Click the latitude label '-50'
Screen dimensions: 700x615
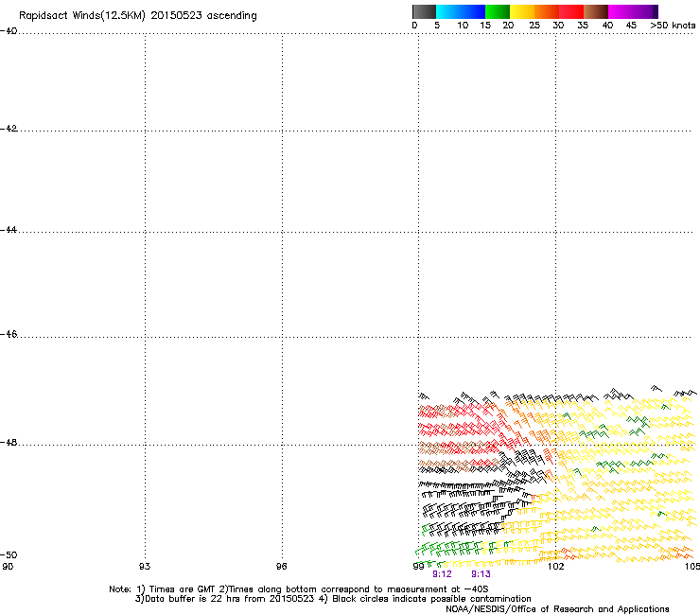click(9, 554)
